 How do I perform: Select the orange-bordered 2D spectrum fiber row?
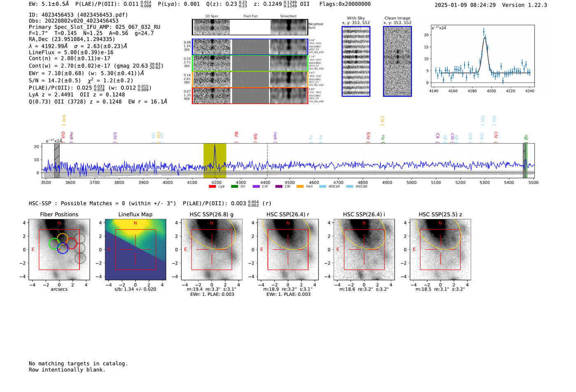click(250, 79)
